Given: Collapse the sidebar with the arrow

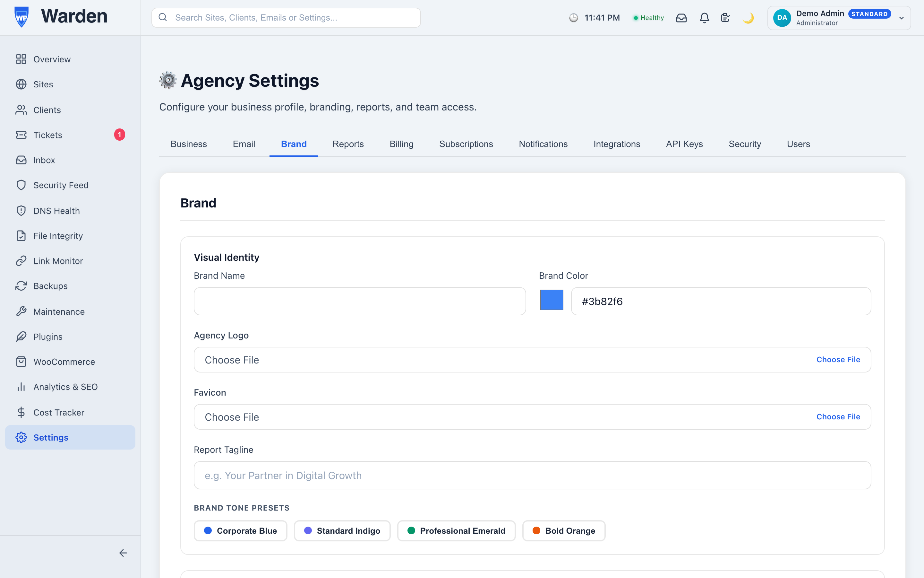Looking at the screenshot, I should tap(123, 553).
